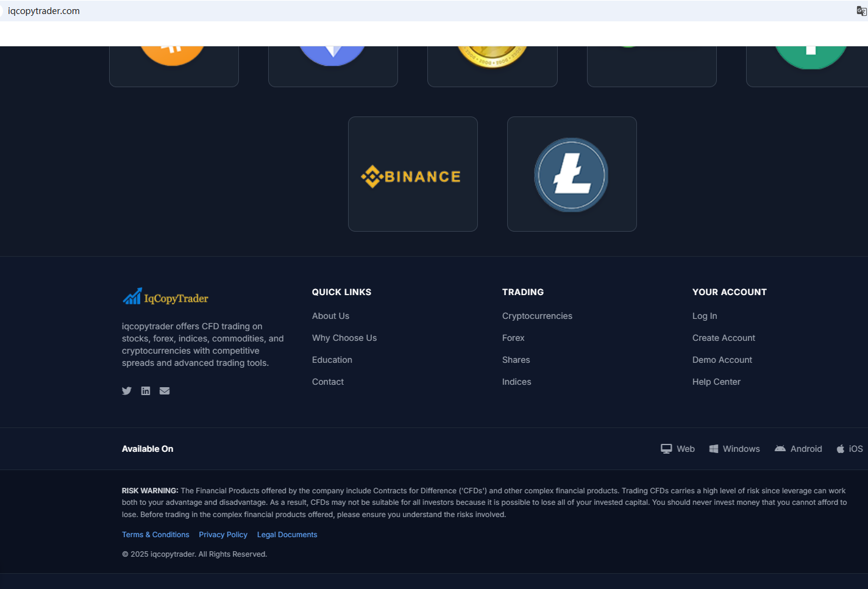Image resolution: width=868 pixels, height=589 pixels.
Task: Open the Forex trading link
Action: coord(513,338)
